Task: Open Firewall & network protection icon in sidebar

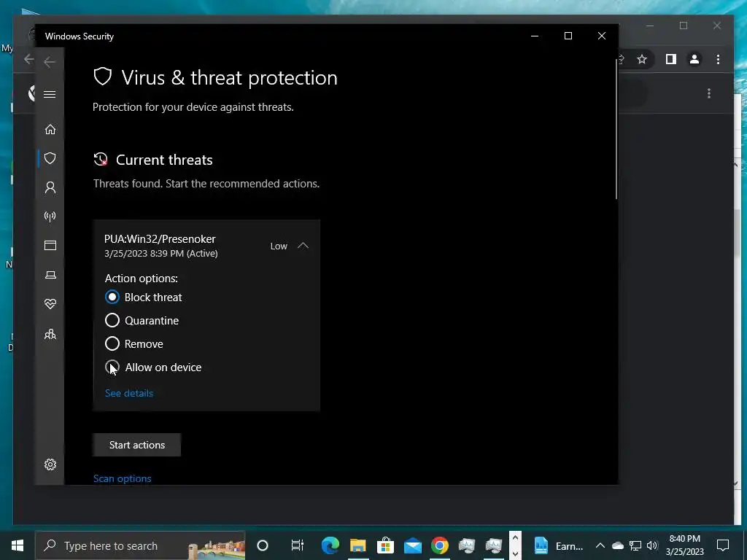Action: (50, 217)
